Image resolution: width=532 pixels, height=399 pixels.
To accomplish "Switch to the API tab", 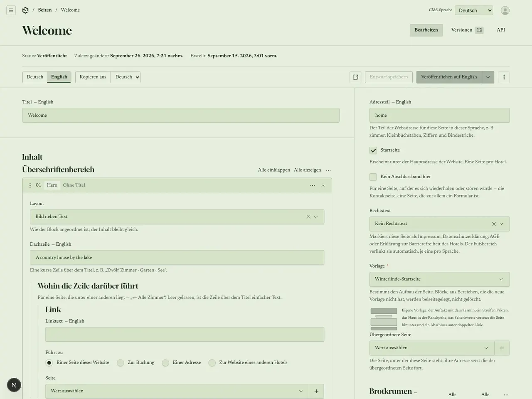I will [x=501, y=30].
